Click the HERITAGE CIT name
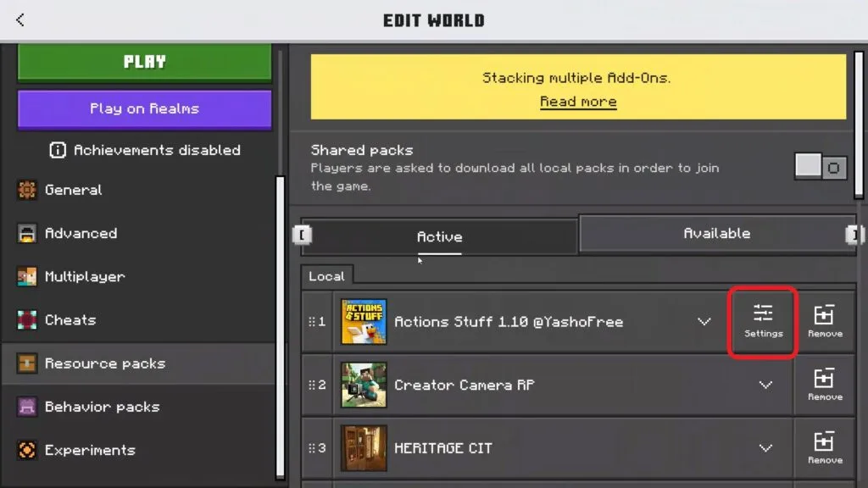Viewport: 868px width, 488px height. pyautogui.click(x=442, y=447)
